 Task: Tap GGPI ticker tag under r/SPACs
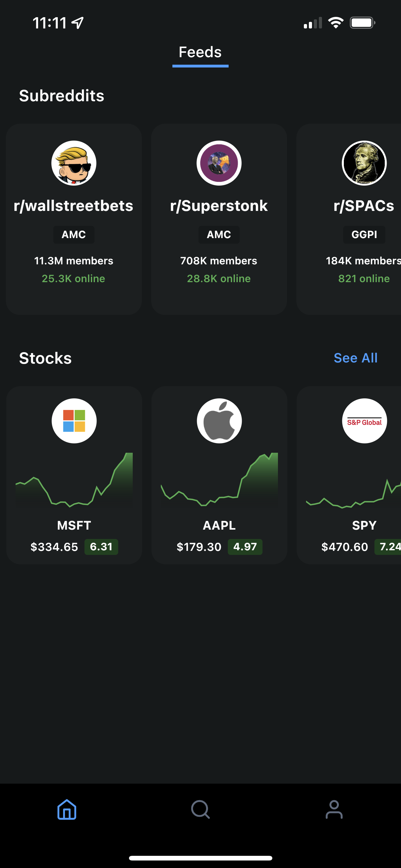364,235
